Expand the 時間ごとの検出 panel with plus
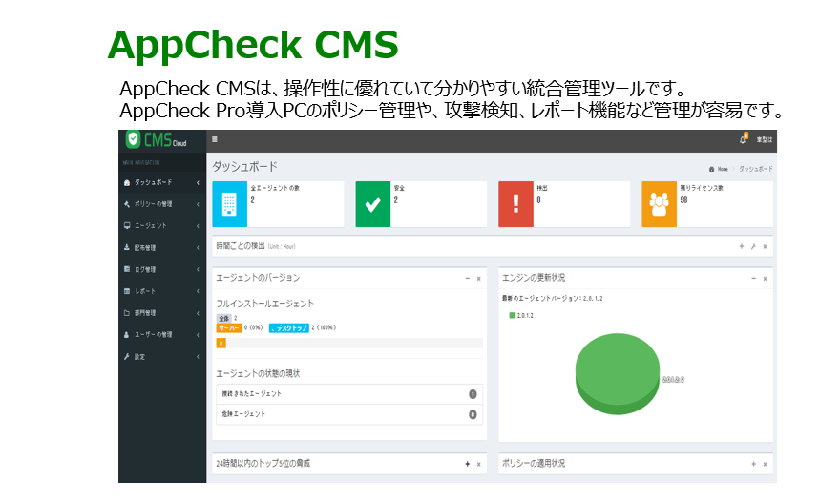The height and width of the screenshot is (504, 820). point(742,246)
